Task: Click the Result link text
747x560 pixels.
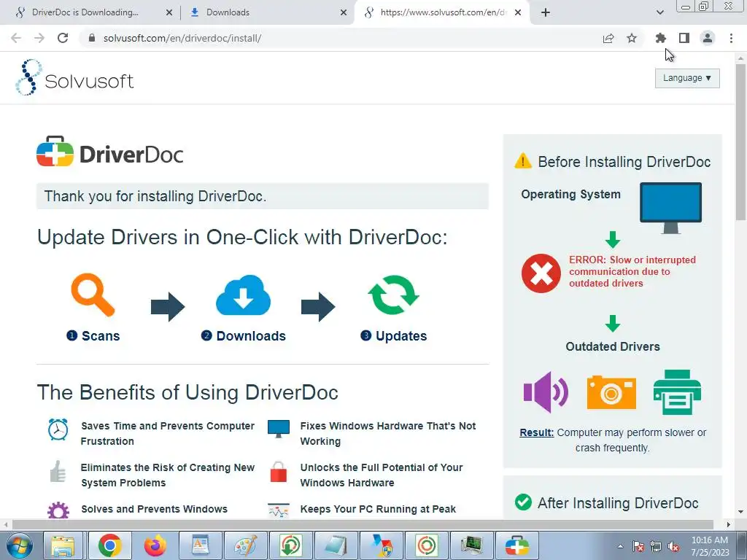Action: (536, 432)
